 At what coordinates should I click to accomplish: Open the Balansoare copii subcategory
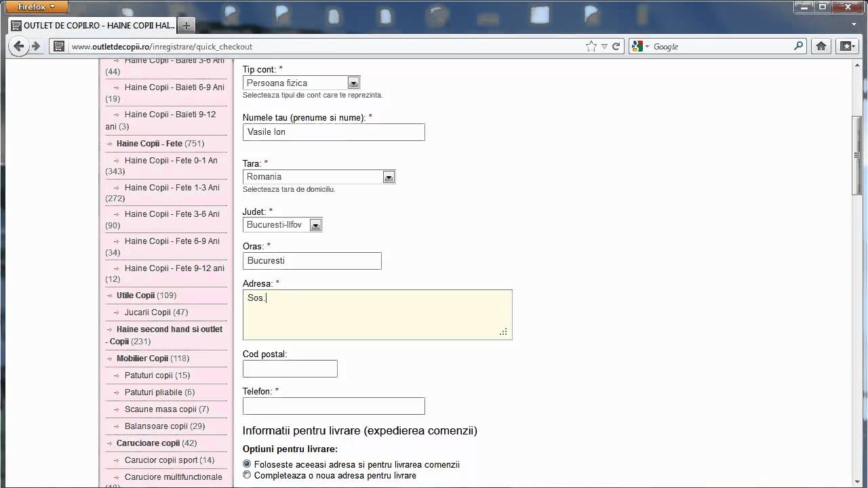click(156, 426)
